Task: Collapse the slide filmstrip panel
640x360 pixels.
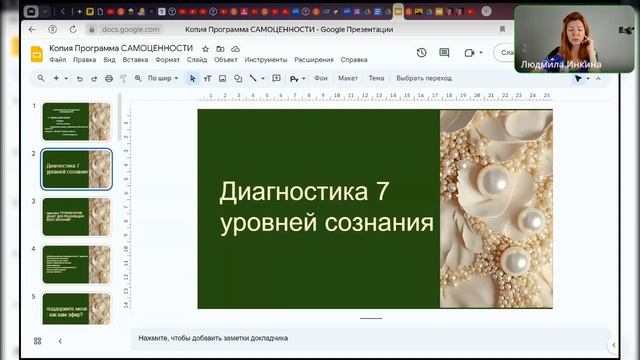Action: point(60,341)
